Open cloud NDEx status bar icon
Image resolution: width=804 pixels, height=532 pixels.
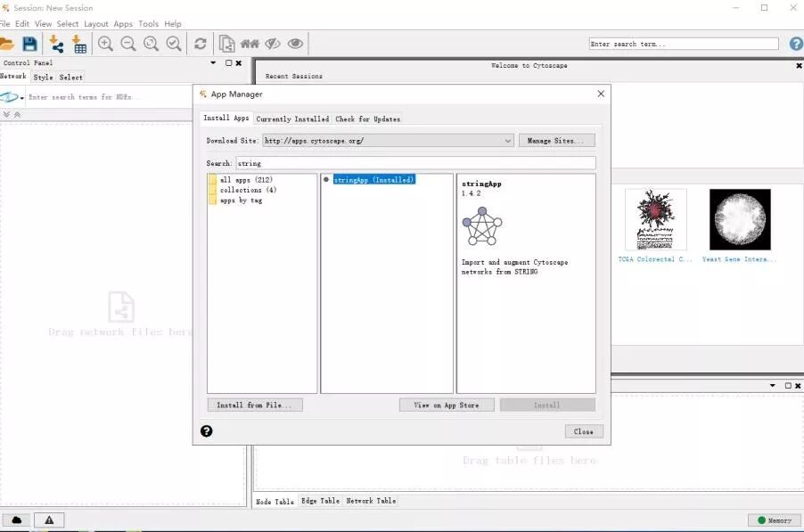tap(16, 520)
